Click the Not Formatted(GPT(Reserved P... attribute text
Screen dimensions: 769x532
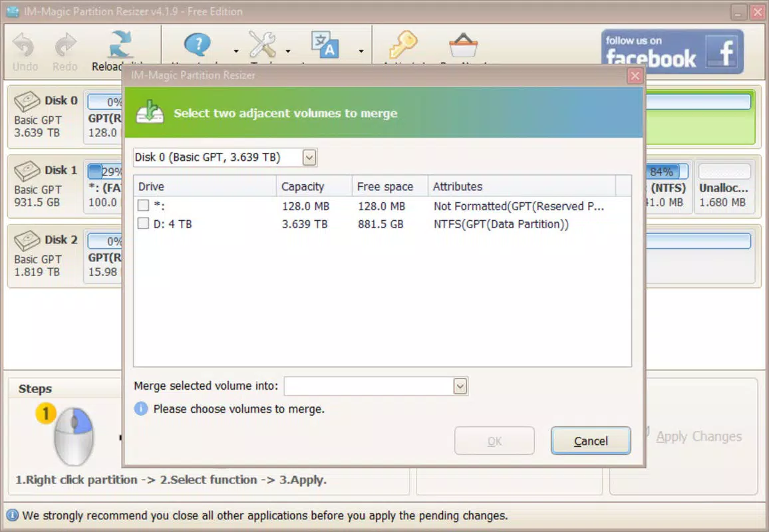[x=519, y=206]
